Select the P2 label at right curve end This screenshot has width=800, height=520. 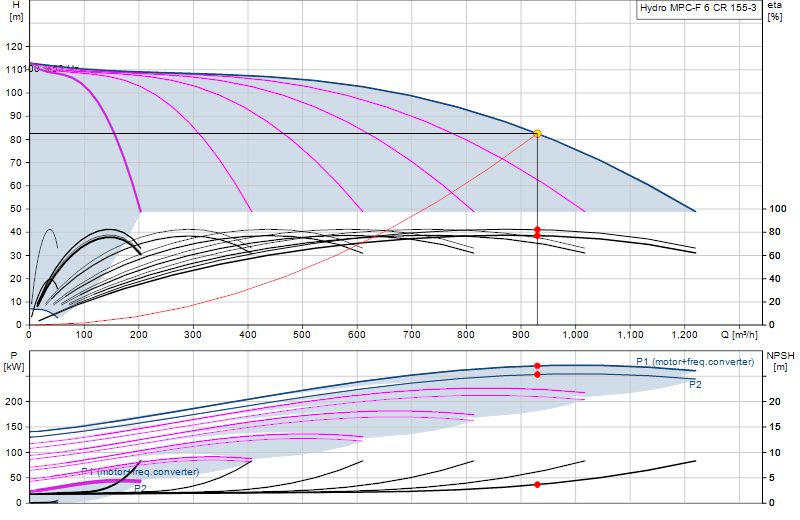[695, 385]
